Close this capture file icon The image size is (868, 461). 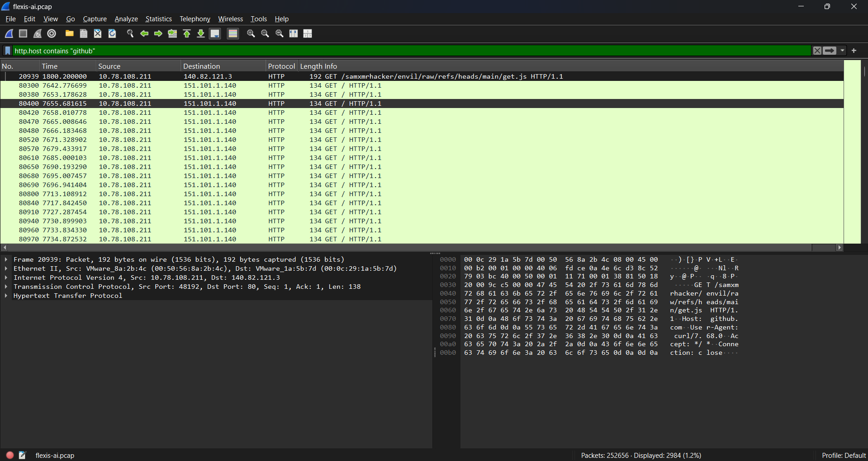pyautogui.click(x=98, y=33)
